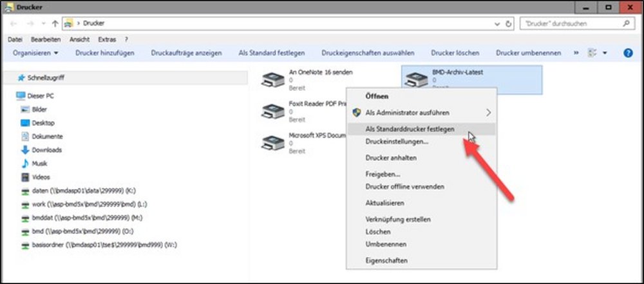
Task: Click the search magnifier icon
Action: click(x=625, y=23)
